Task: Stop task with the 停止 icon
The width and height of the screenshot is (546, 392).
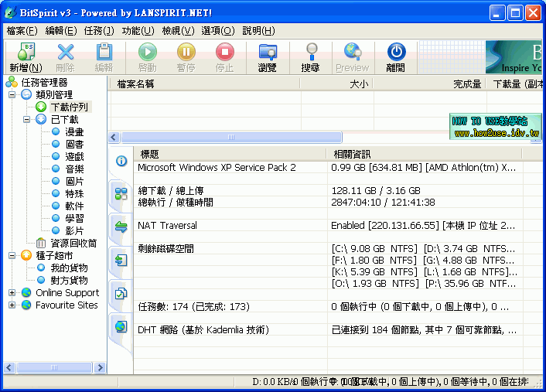Action: click(x=225, y=52)
